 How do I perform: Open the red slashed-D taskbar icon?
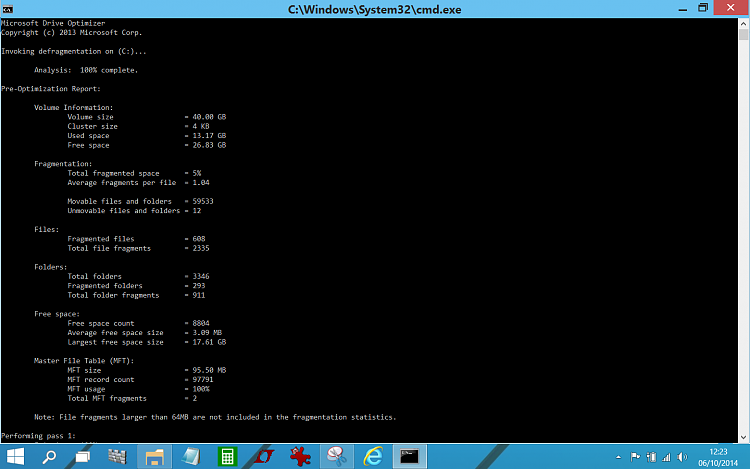pos(264,457)
